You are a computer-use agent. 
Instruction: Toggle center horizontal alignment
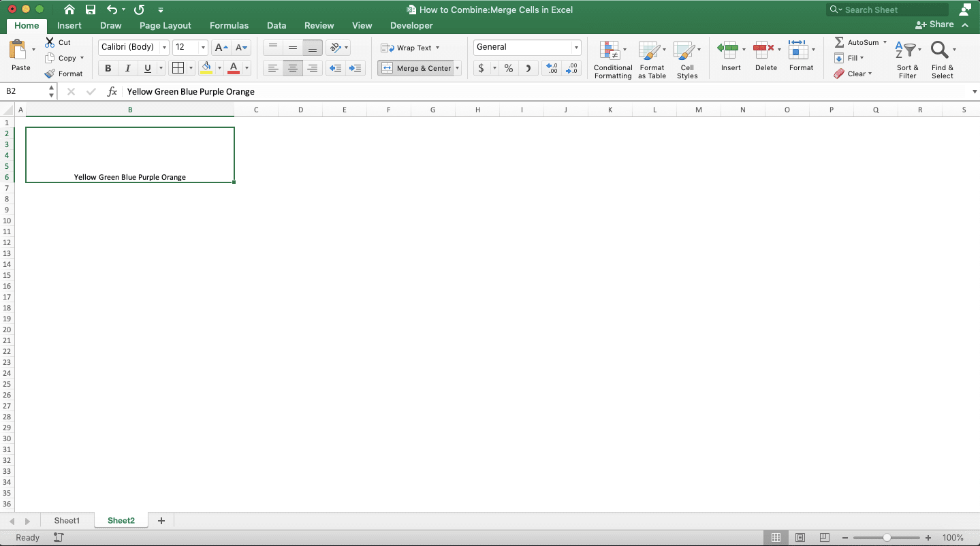293,68
